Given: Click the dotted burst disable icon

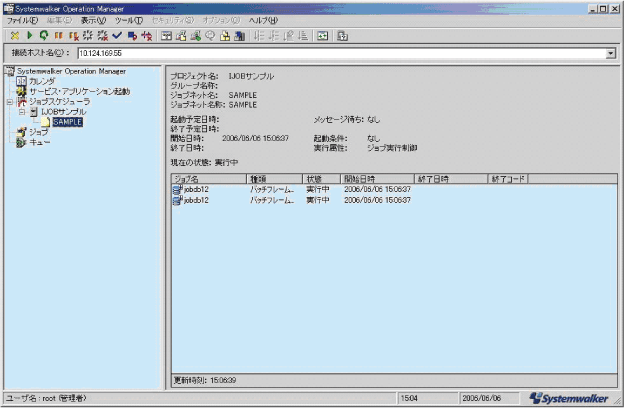Looking at the screenshot, I should tap(88, 36).
